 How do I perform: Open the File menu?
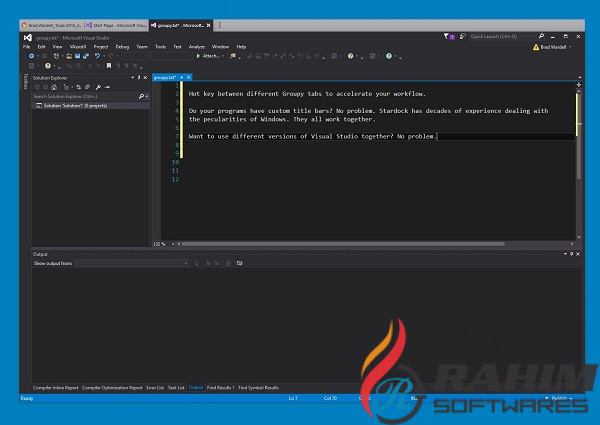pos(26,47)
